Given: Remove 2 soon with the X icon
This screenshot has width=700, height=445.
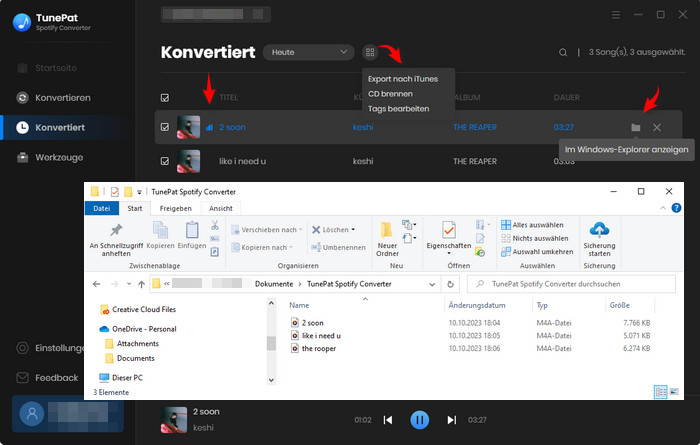Looking at the screenshot, I should [x=657, y=128].
